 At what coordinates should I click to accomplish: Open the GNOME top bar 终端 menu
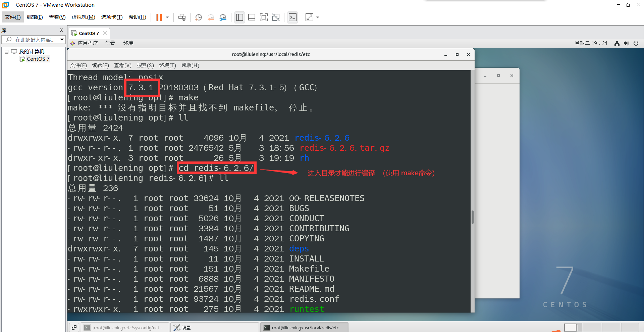[128, 43]
